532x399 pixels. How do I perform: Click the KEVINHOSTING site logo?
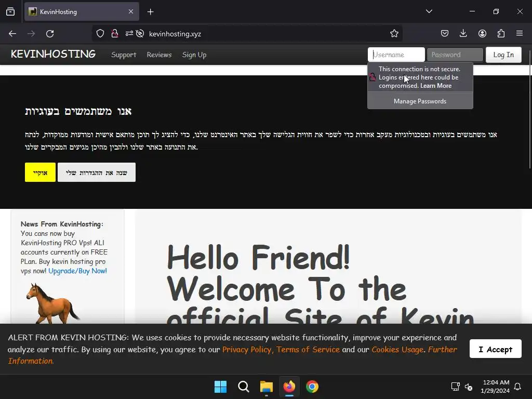(x=54, y=54)
